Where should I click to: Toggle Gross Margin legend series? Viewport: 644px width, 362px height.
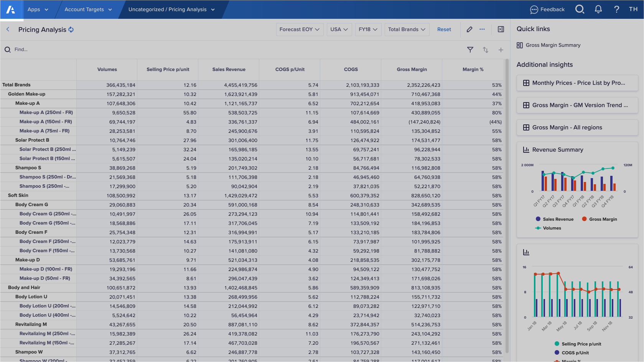599,219
